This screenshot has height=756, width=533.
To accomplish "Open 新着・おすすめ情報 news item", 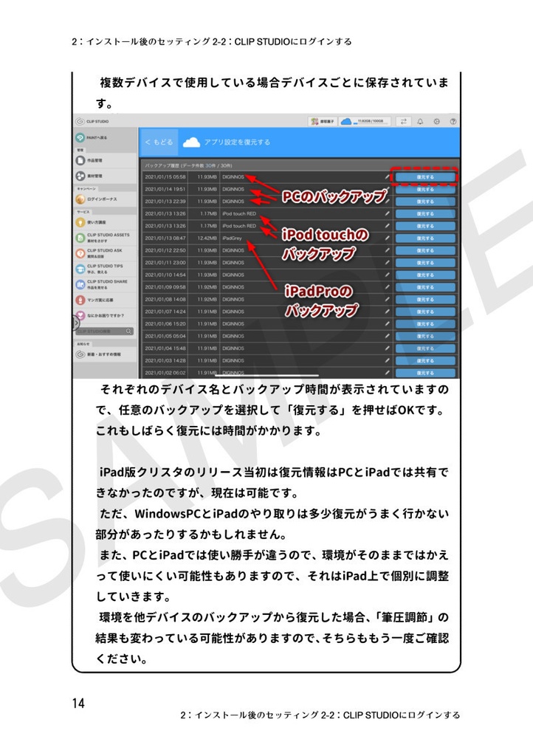I will [x=105, y=354].
